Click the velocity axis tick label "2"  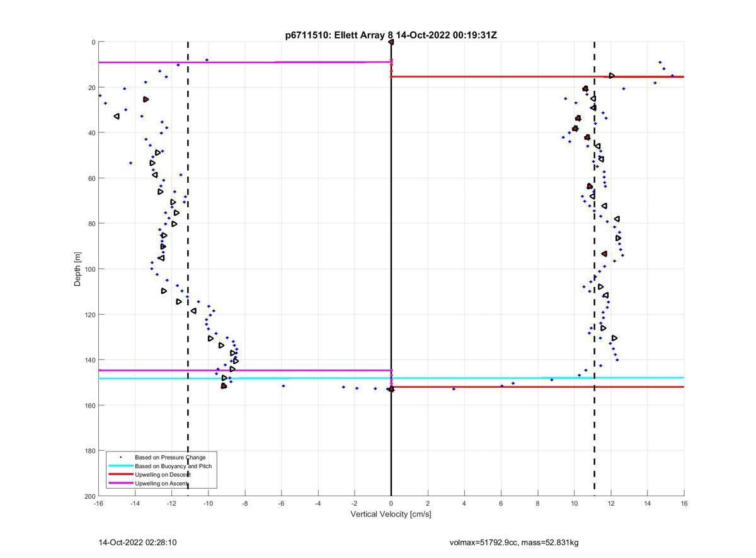(428, 504)
